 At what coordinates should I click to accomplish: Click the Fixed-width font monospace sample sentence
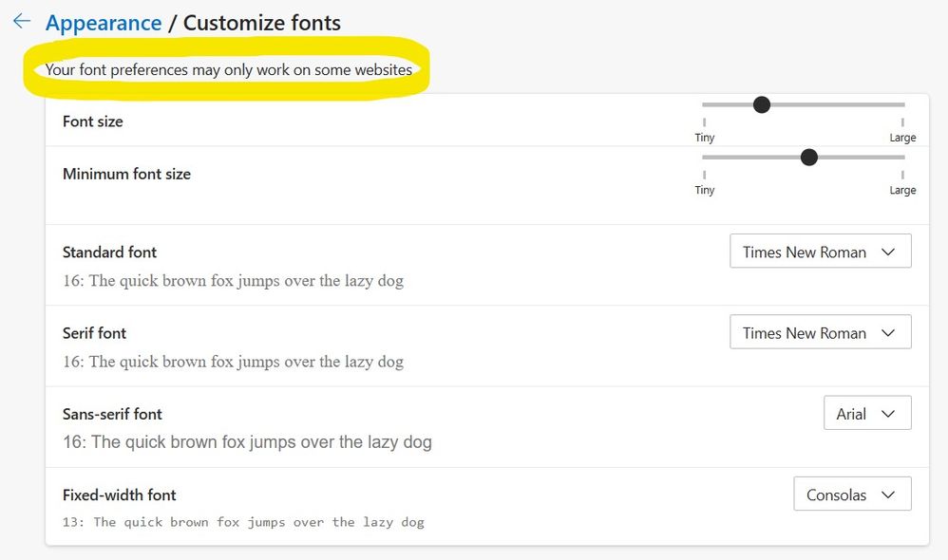pyautogui.click(x=243, y=522)
